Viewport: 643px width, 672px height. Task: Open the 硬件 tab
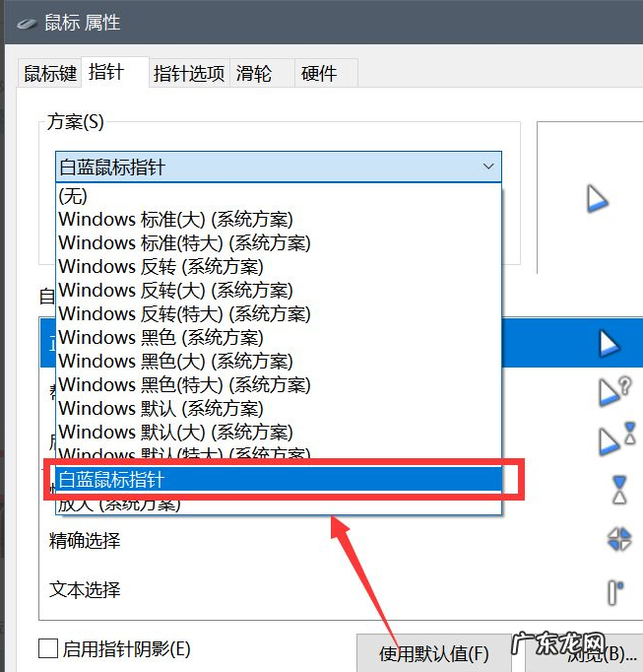coord(326,73)
